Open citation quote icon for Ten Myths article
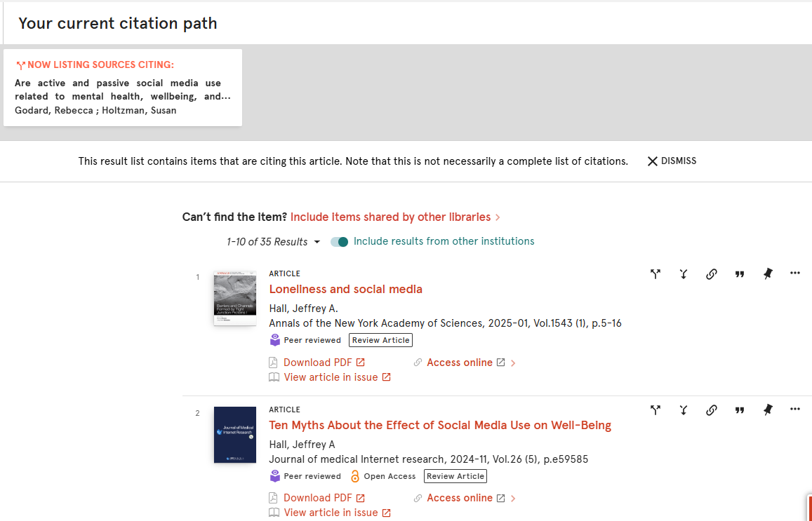Screen dimensions: 812x521 point(740,410)
